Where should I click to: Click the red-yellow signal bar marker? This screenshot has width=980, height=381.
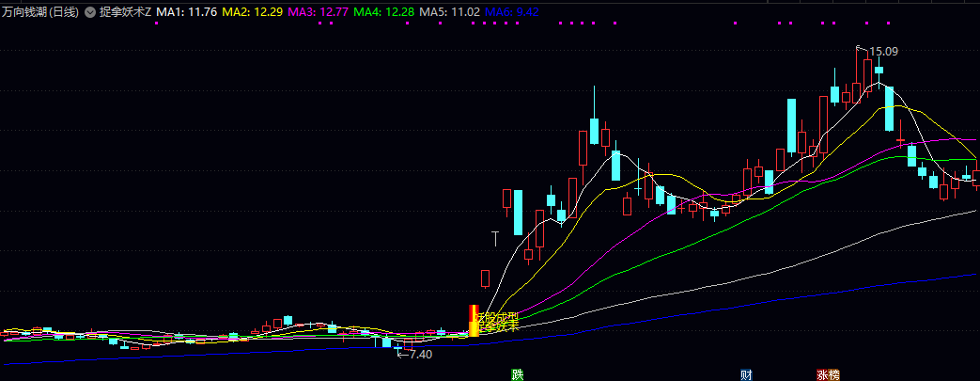point(474,321)
